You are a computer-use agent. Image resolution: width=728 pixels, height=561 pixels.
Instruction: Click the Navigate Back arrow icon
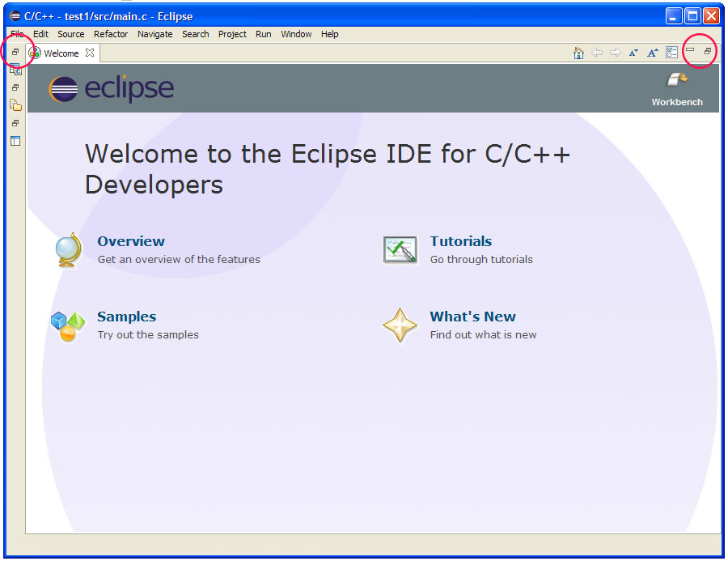(597, 53)
